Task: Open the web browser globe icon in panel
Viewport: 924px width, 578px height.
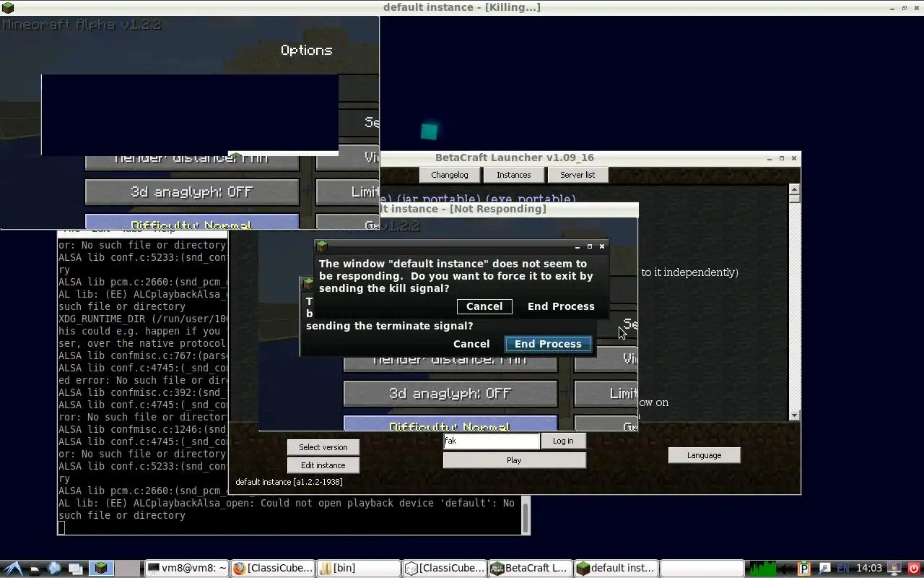Action: point(54,569)
